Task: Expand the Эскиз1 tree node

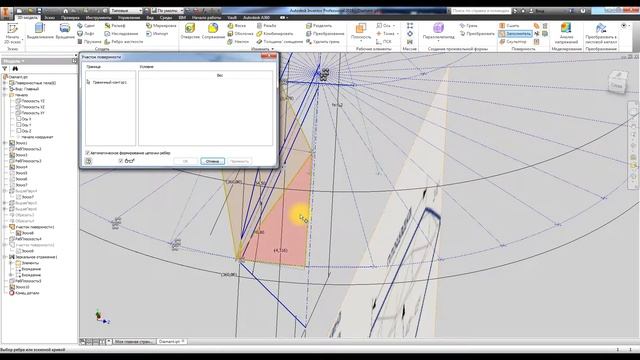Action: [5, 143]
